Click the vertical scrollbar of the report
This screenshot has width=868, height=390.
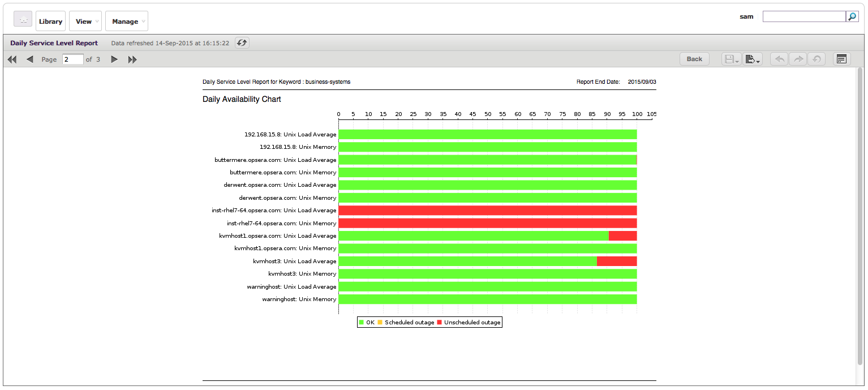pos(860,216)
